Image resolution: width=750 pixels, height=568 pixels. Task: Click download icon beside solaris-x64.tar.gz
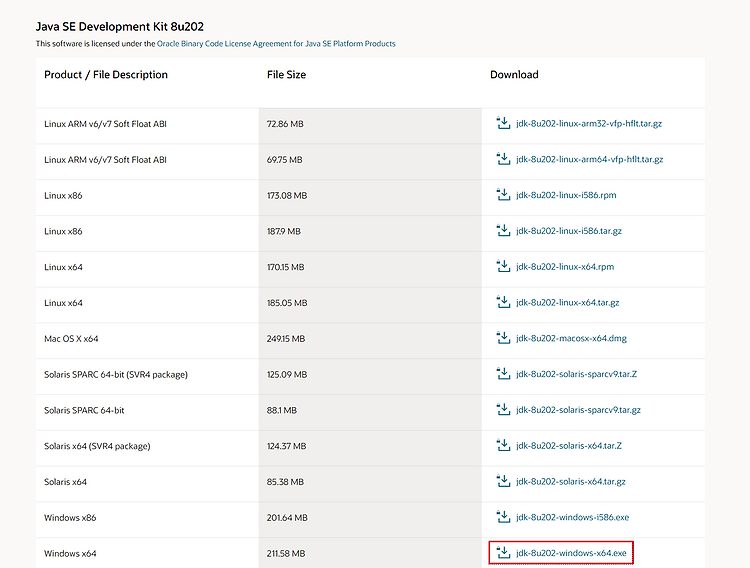coord(503,481)
